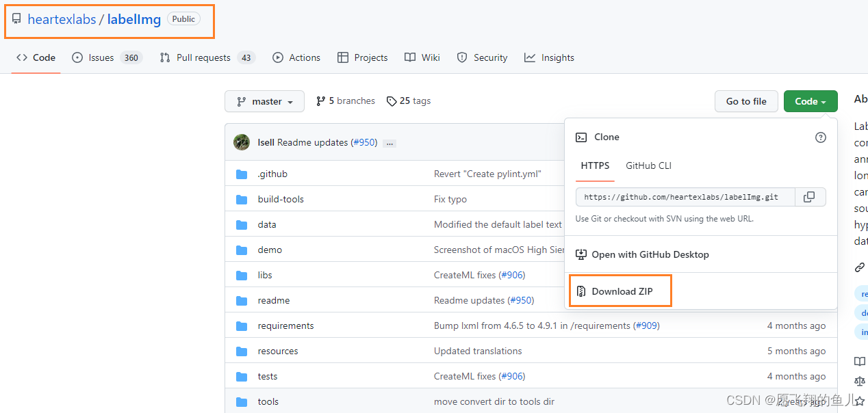
Task: Click Download ZIP in the Code menu
Action: click(621, 291)
